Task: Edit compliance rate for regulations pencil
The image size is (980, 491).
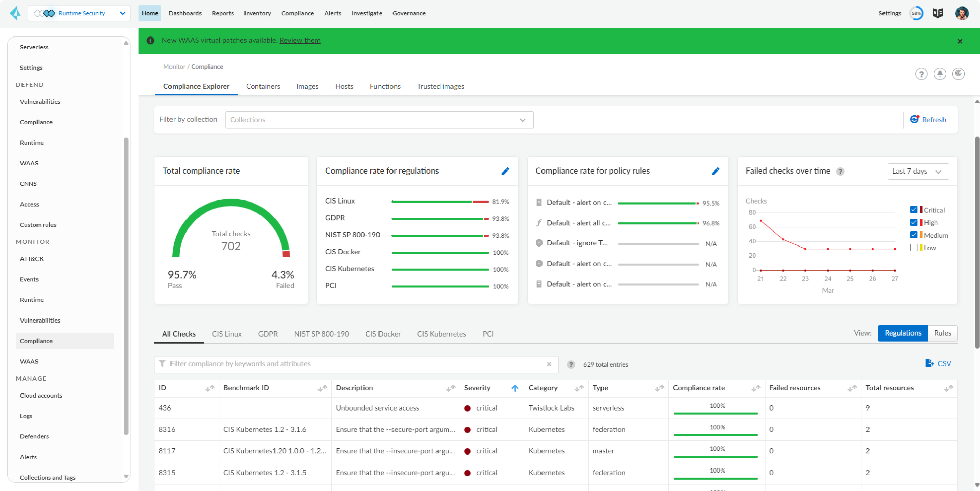Action: [505, 171]
